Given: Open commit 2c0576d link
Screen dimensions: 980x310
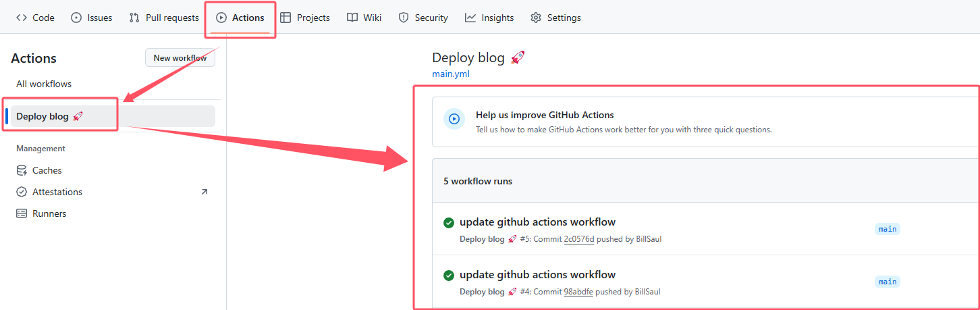Looking at the screenshot, I should tap(579, 239).
